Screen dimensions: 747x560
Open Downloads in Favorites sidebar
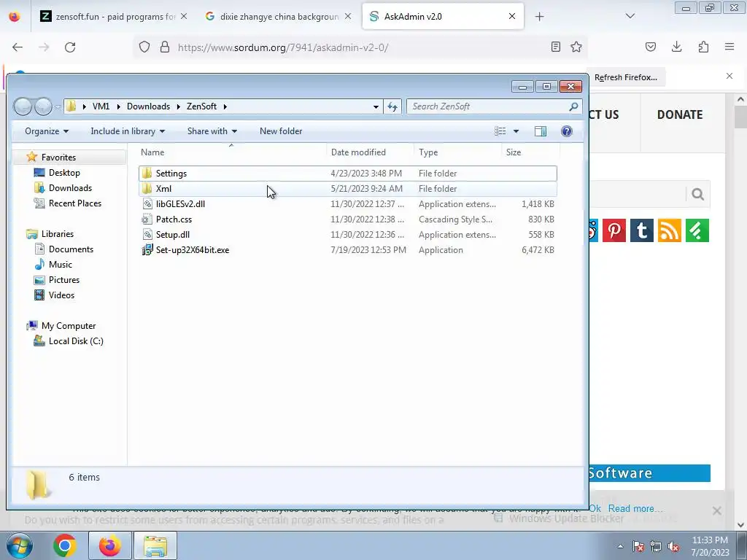click(x=70, y=188)
